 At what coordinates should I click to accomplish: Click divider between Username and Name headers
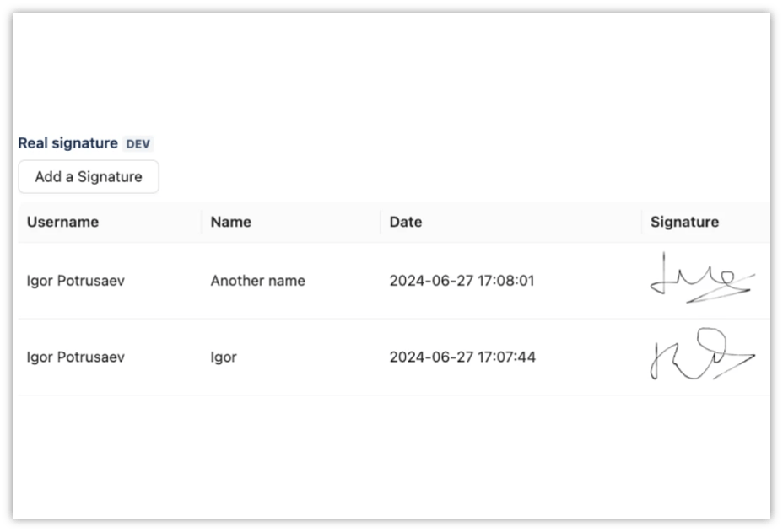202,222
